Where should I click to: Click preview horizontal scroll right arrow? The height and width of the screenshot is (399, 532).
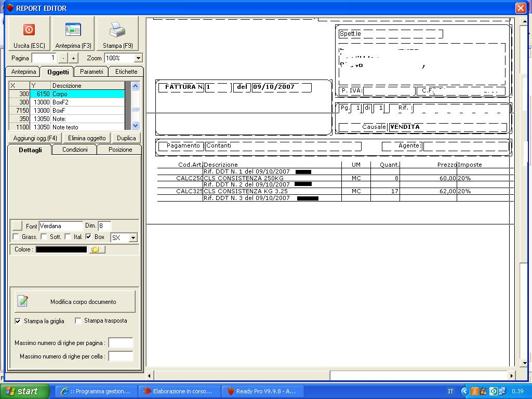(x=512, y=376)
